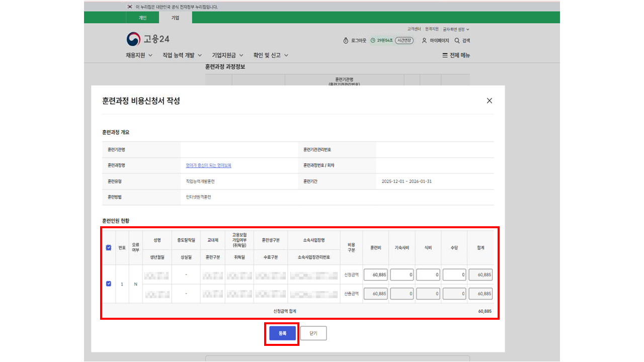Open the 글자·화면 설정 dropdown
The height and width of the screenshot is (362, 644).
[x=456, y=30]
